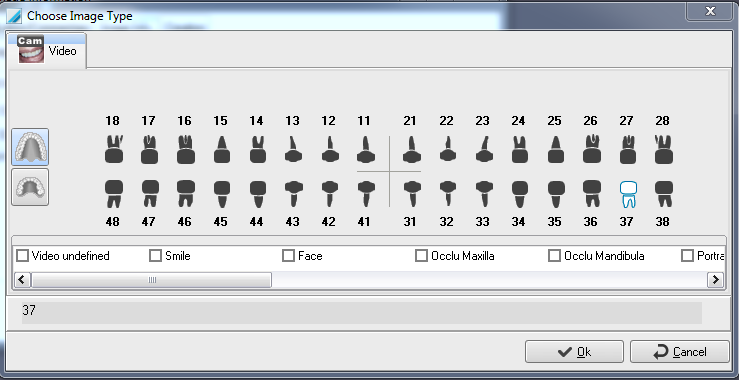Select upper tooth 15 icon
Screen dimensions: 739x380
coord(222,149)
